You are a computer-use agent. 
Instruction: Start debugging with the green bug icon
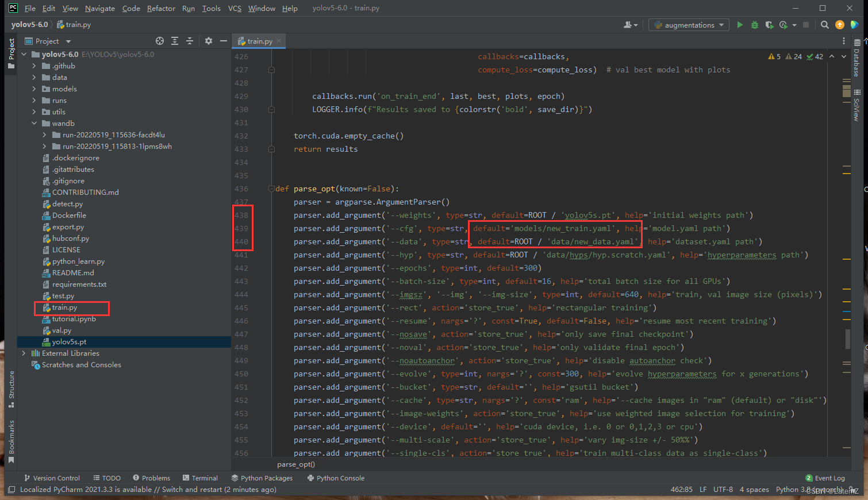pos(755,25)
